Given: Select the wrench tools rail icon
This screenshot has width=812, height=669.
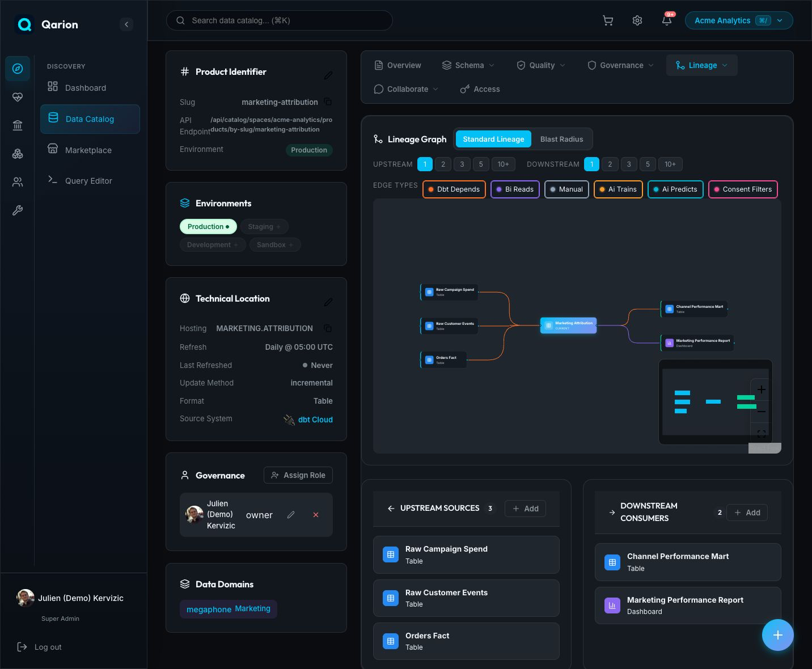Looking at the screenshot, I should (x=18, y=210).
